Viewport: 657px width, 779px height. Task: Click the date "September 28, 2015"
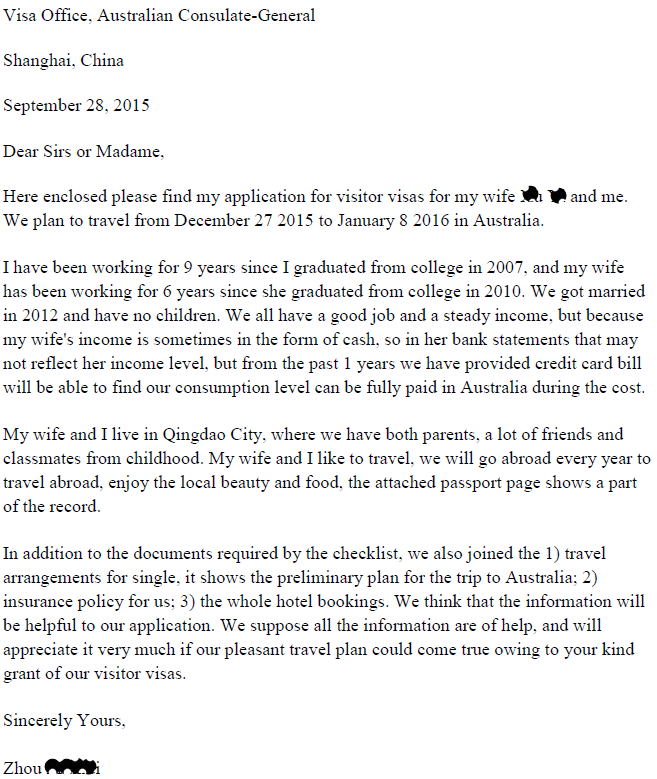pos(77,106)
